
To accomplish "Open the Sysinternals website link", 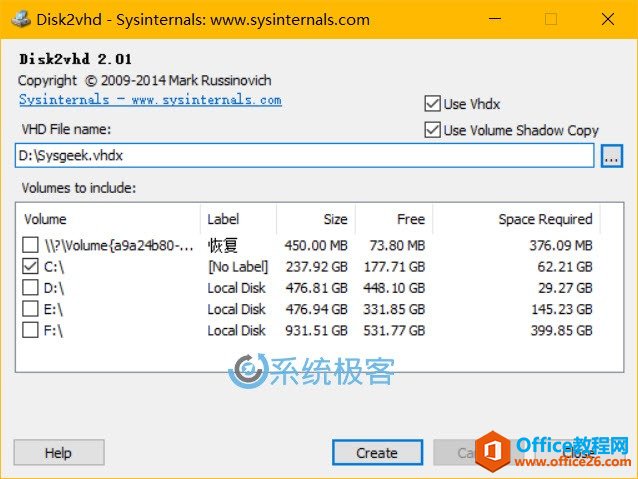I will [150, 100].
